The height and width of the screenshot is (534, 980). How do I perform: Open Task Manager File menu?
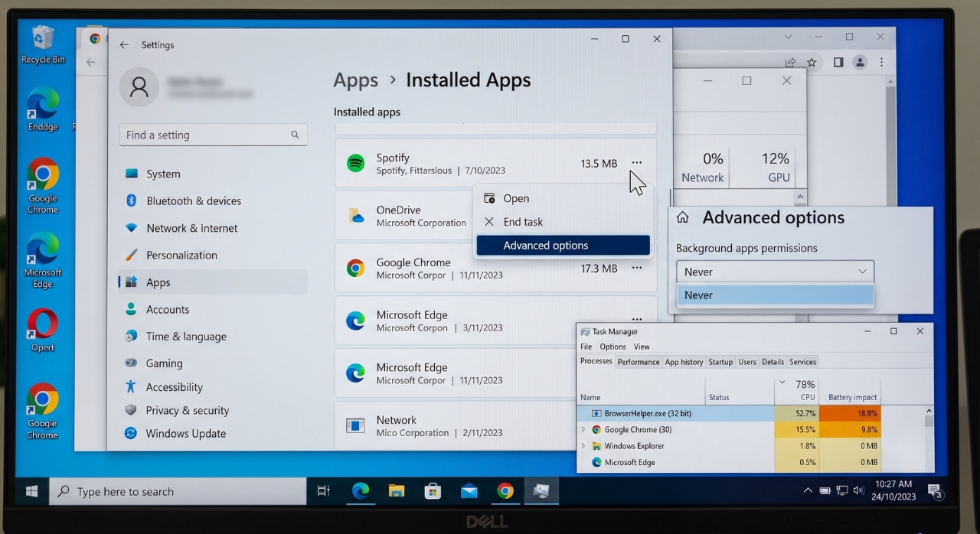(x=586, y=347)
